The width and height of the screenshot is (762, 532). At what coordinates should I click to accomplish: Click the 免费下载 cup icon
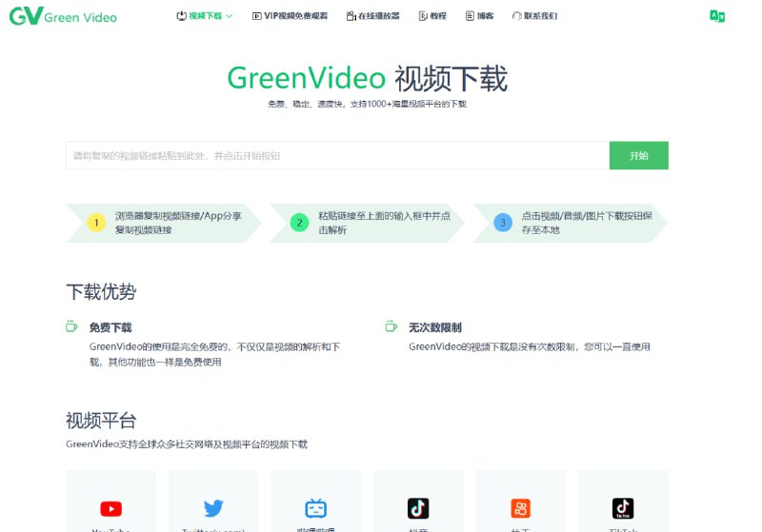coord(71,326)
